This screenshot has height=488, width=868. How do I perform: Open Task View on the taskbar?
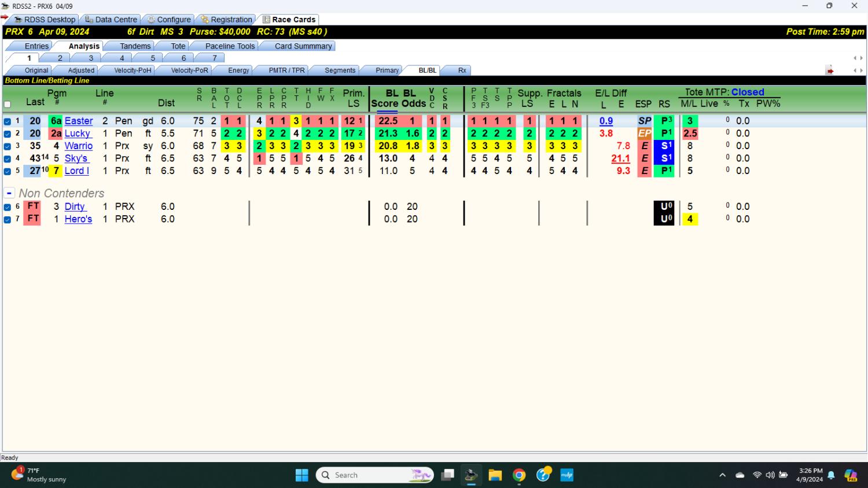tap(447, 475)
